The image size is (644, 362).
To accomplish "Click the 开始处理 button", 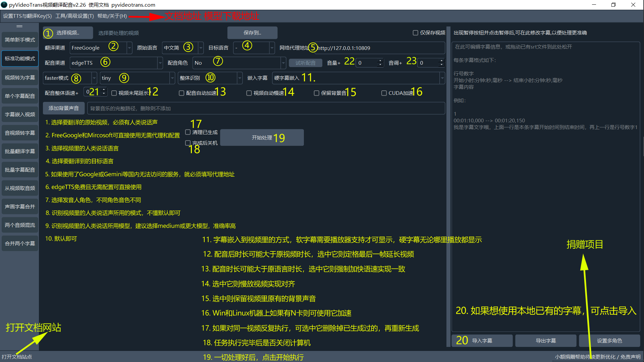I will 262,138.
